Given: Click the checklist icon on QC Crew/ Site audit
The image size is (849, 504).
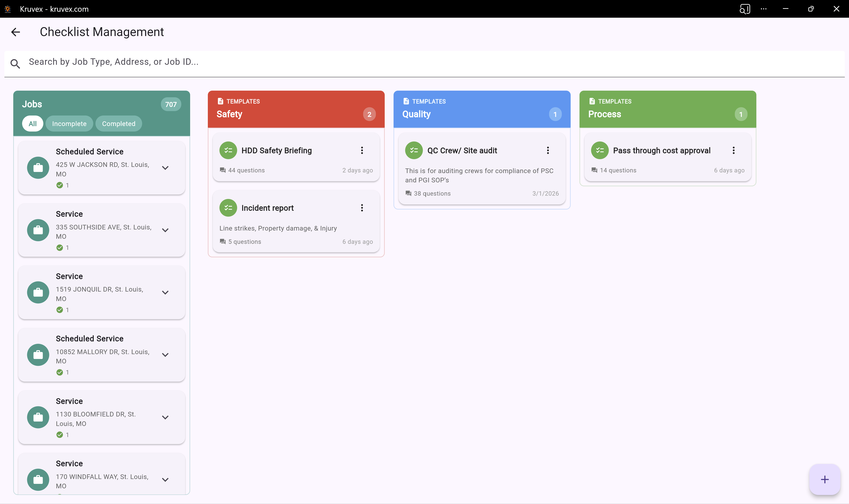Looking at the screenshot, I should click(414, 150).
